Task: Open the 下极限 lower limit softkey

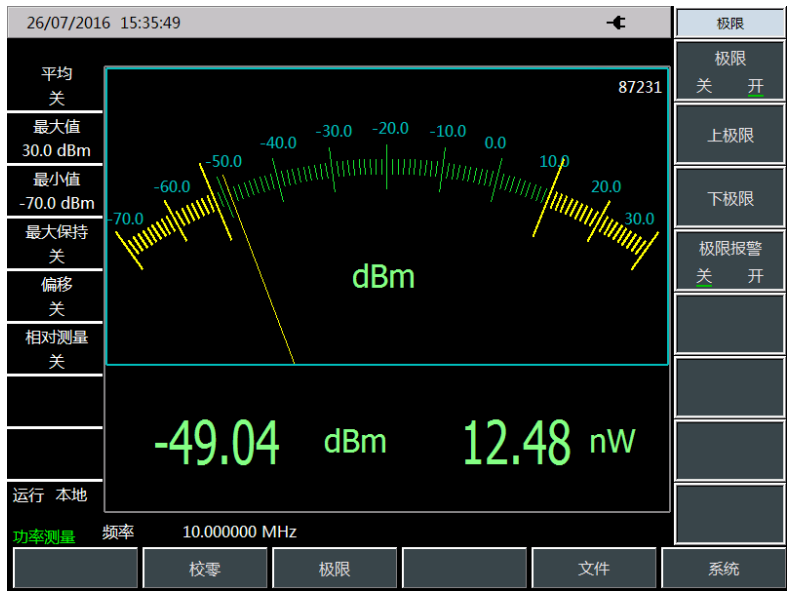Action: 729,198
